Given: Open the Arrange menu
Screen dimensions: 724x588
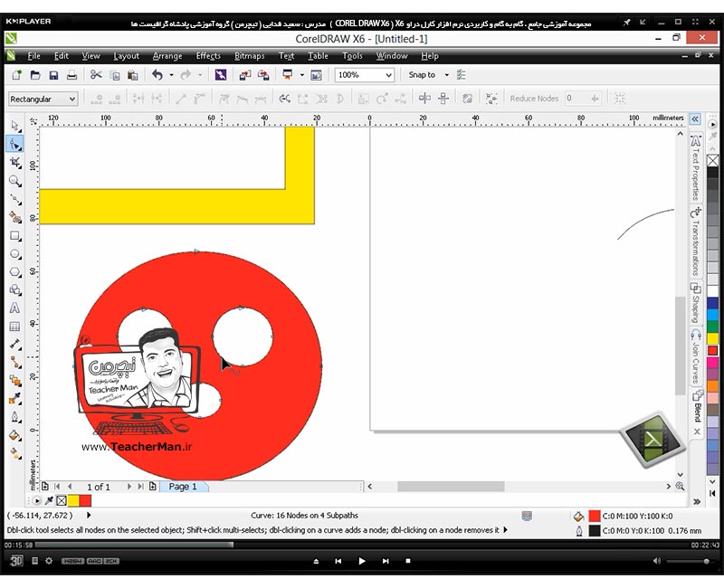Looking at the screenshot, I should 167,56.
